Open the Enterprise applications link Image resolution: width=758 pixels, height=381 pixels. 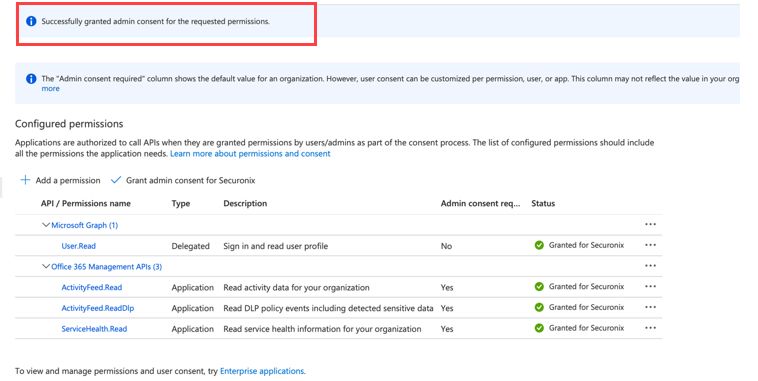tap(262, 371)
